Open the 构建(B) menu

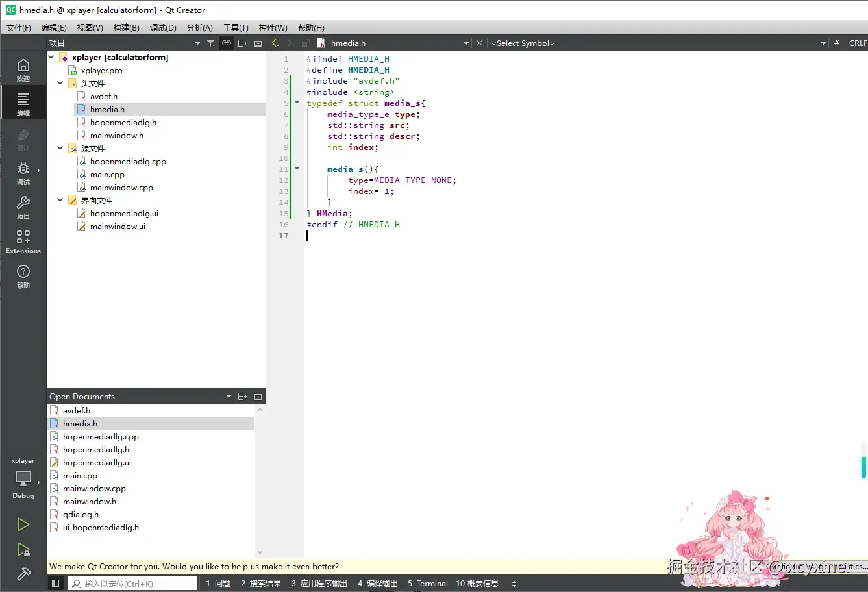tap(126, 27)
